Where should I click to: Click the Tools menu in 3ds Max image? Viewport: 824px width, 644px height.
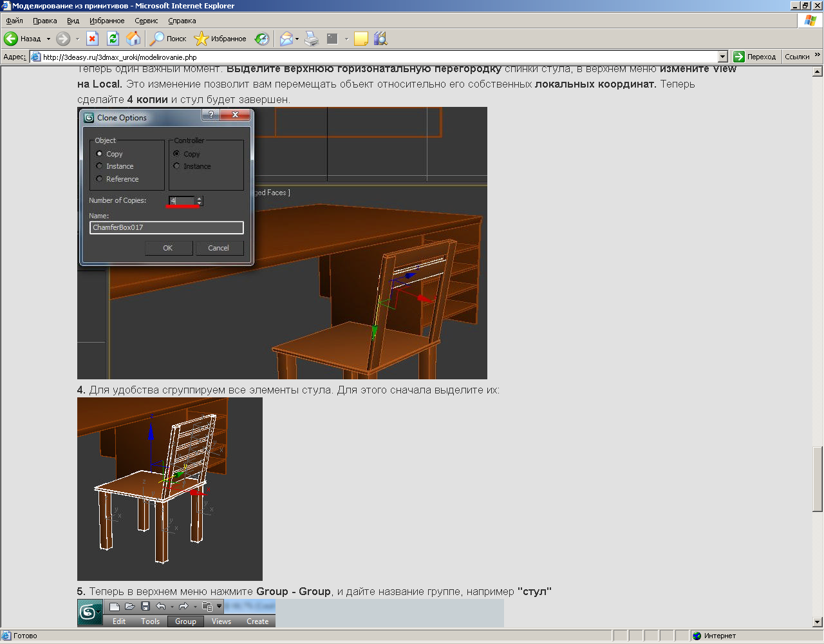(x=150, y=621)
